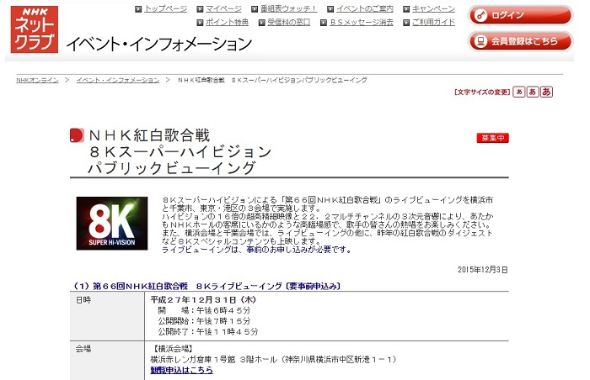The width and height of the screenshot is (590, 380).
Task: Click the red marker icon beside NHK紅白歌合戦
Action: 77,135
